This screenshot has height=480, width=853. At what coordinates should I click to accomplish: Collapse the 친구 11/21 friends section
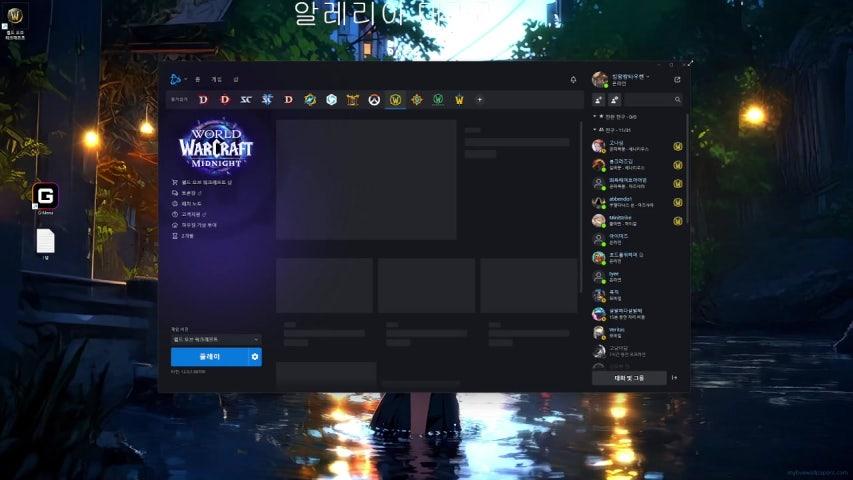click(x=613, y=130)
